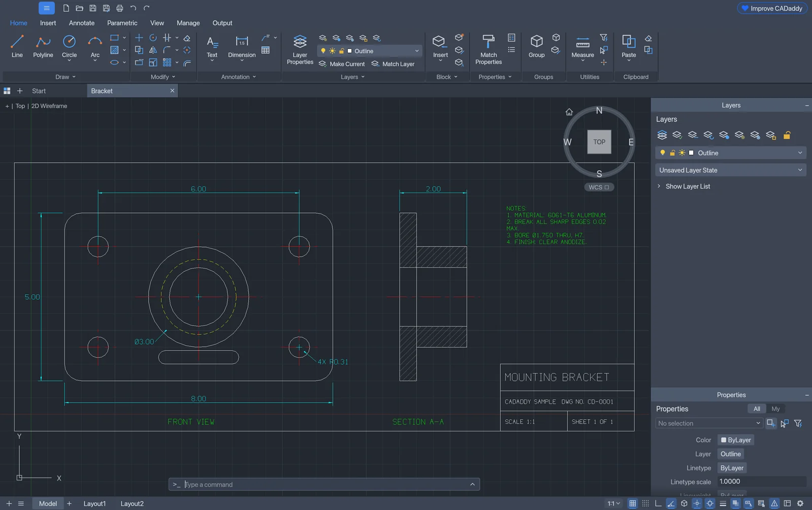Switch to the Parametric ribbon tab

point(122,23)
